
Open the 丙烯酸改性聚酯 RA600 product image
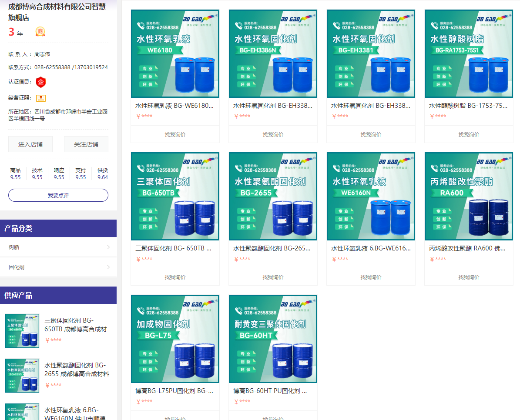click(469, 196)
